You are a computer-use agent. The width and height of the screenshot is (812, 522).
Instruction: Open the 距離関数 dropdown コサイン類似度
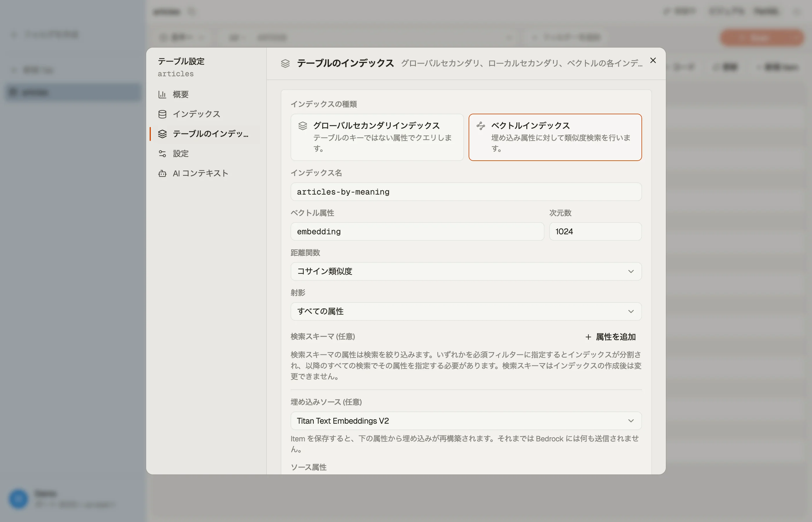click(x=466, y=271)
